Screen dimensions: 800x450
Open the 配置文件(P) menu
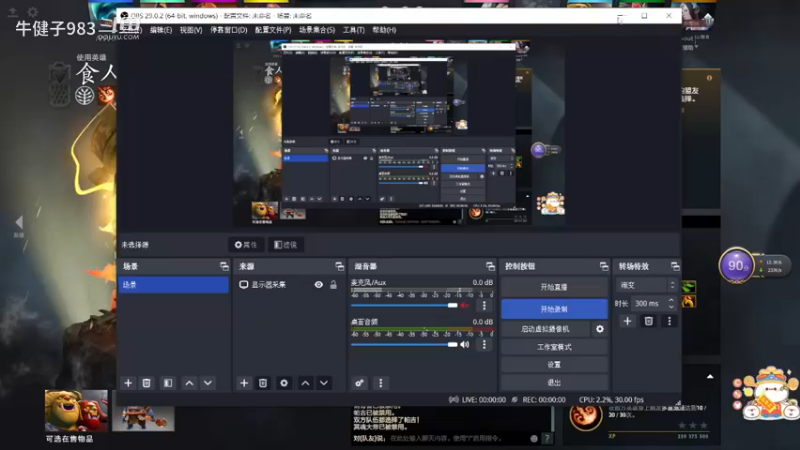pos(273,30)
